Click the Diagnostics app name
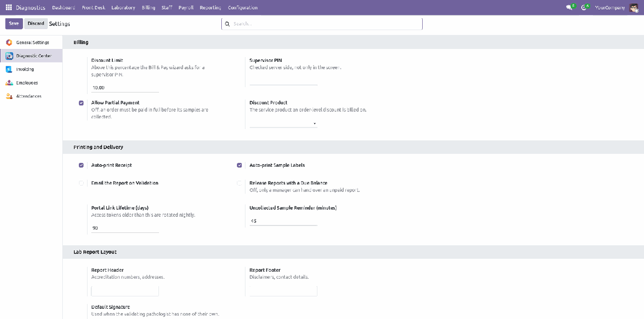644x319 pixels. pyautogui.click(x=31, y=8)
